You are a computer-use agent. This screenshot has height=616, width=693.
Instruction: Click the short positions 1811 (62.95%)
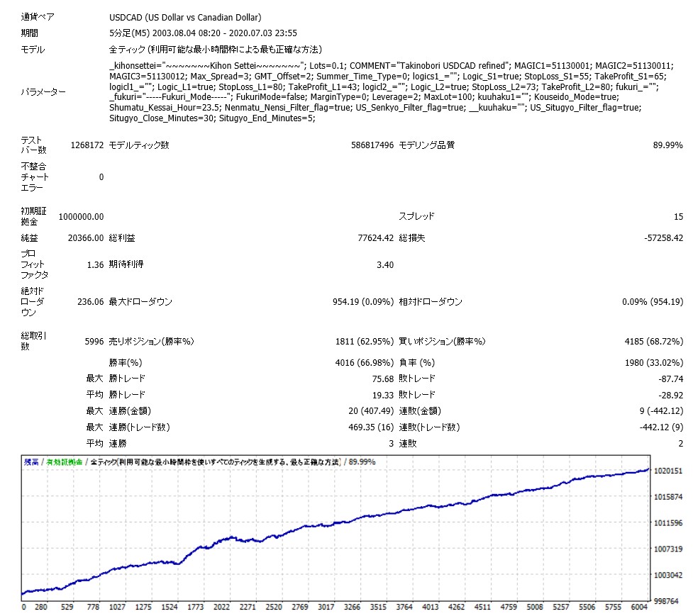tap(364, 342)
